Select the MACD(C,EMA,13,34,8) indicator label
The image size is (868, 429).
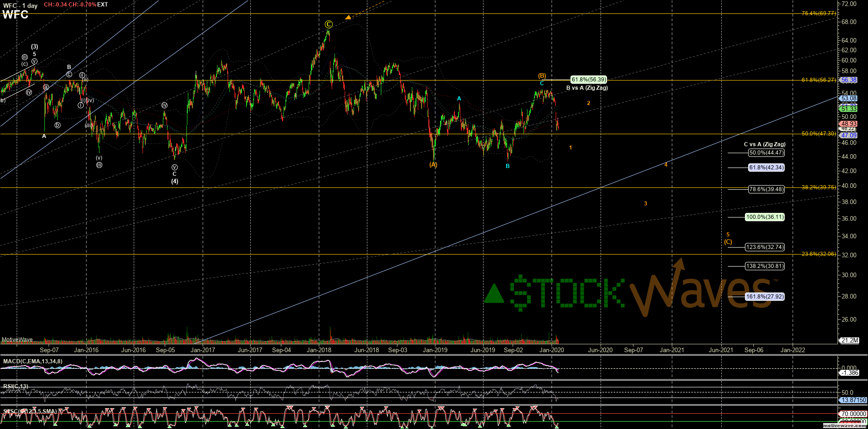pyautogui.click(x=32, y=361)
